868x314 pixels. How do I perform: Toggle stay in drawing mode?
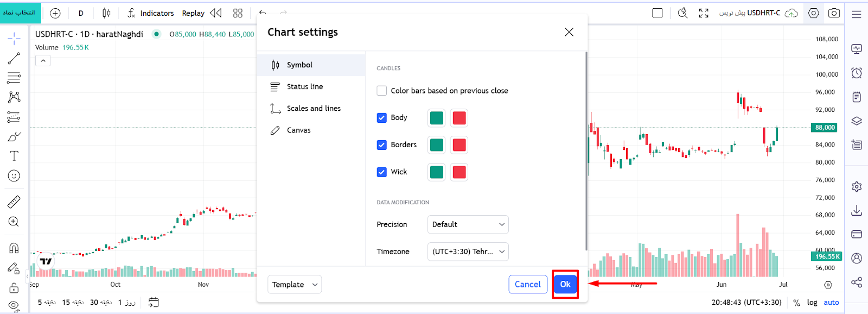tap(14, 268)
